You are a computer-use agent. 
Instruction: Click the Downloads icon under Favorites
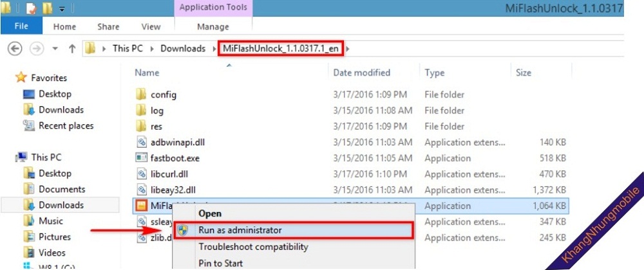[x=29, y=110]
